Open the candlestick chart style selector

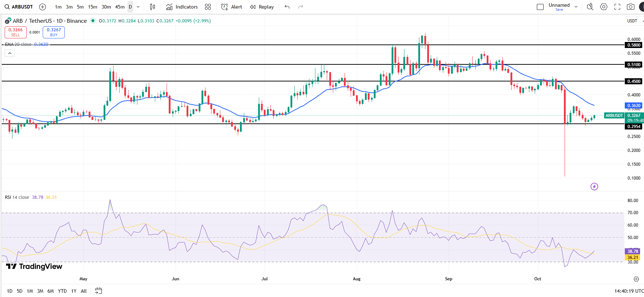152,7
